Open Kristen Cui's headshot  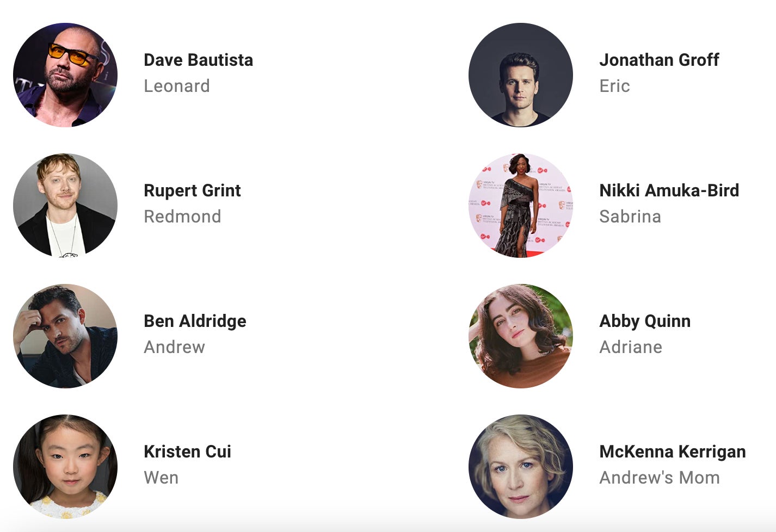click(65, 467)
